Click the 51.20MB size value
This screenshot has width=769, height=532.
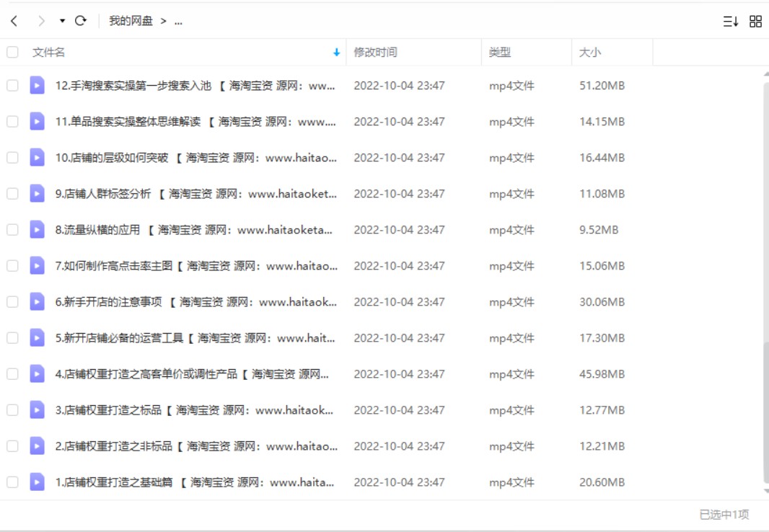(602, 86)
